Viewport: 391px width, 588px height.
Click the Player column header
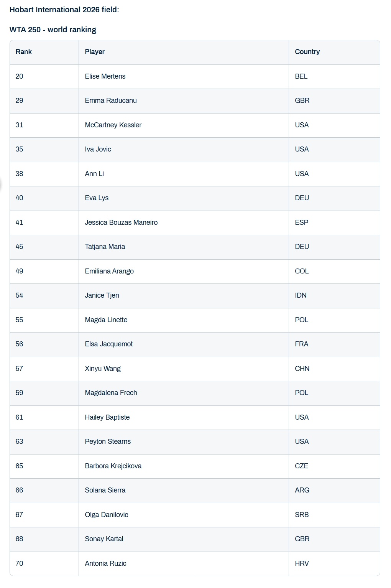pyautogui.click(x=95, y=52)
